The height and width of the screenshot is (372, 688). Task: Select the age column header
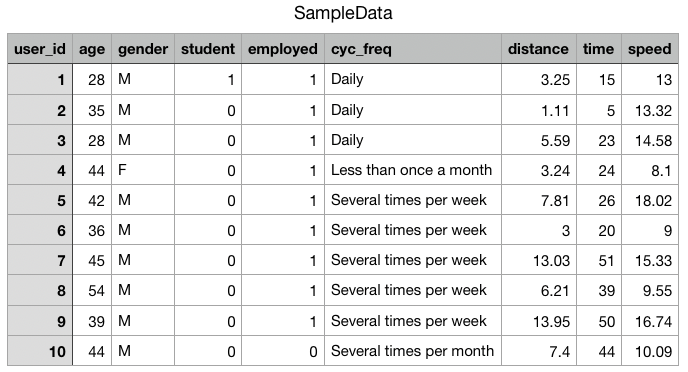tap(92, 49)
